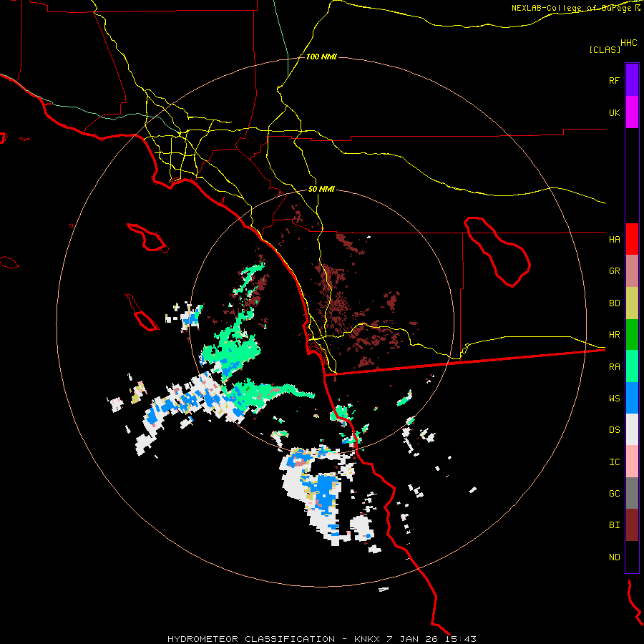Image resolution: width=644 pixels, height=644 pixels.
Task: Click the GC legend label
Action: coord(614,494)
